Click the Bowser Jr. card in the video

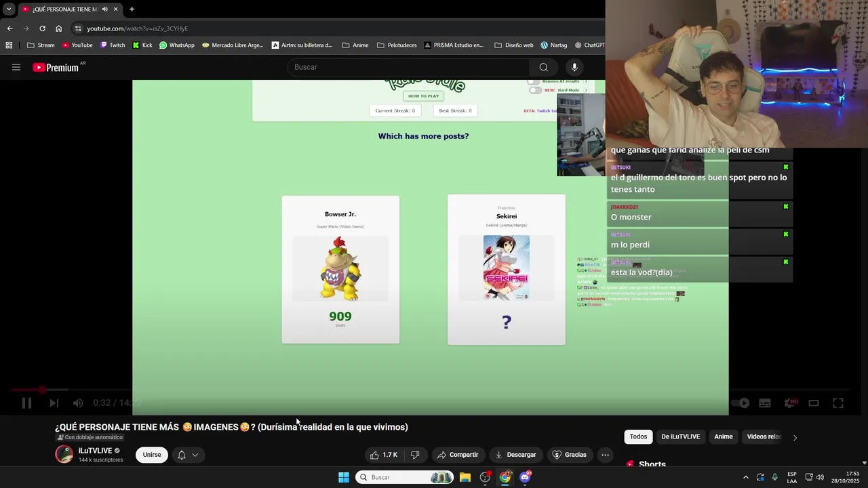tap(340, 269)
